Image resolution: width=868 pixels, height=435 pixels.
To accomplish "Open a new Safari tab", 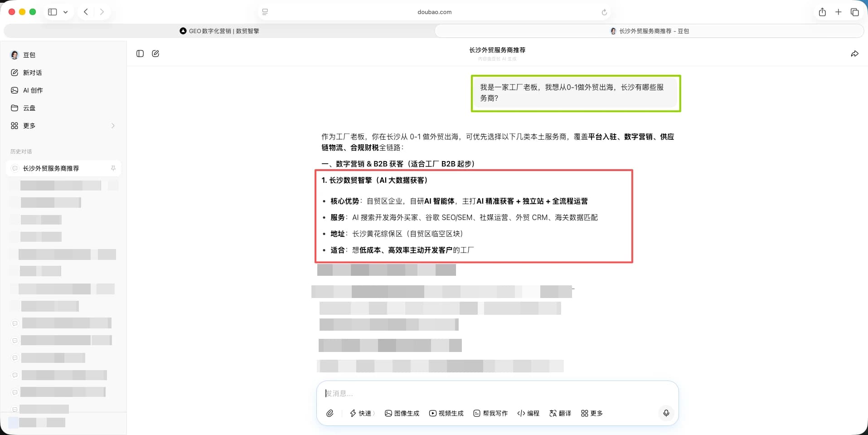I will [839, 12].
